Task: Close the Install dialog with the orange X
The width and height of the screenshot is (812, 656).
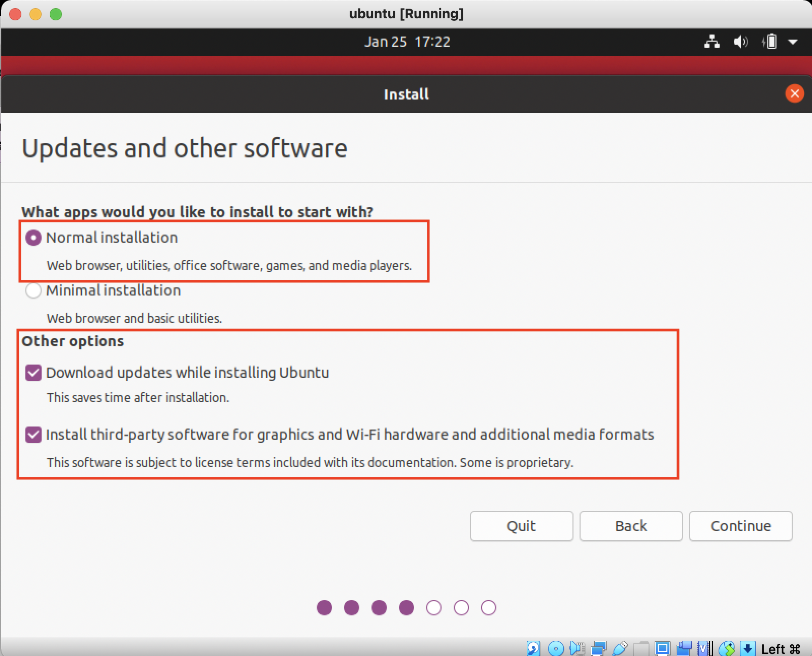Action: [x=794, y=93]
